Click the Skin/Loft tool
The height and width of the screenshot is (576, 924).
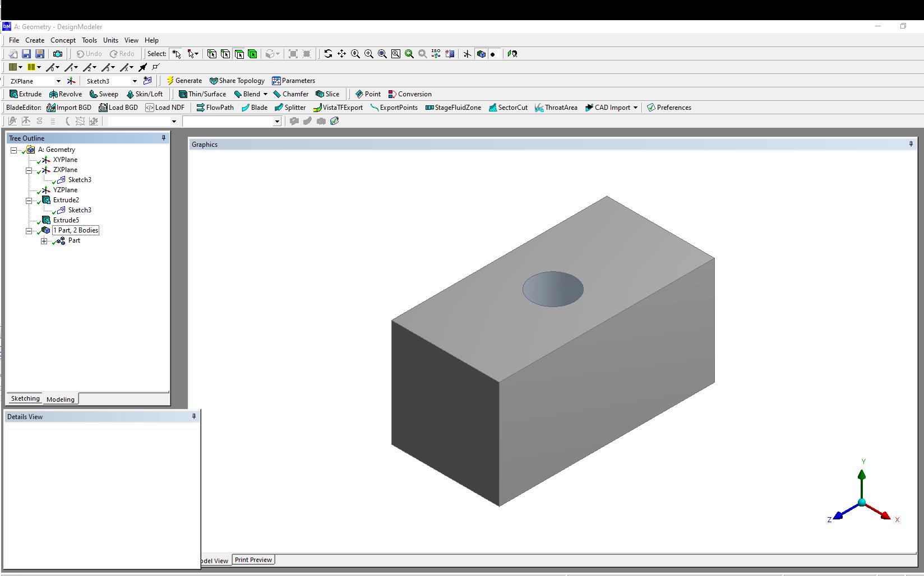point(144,94)
